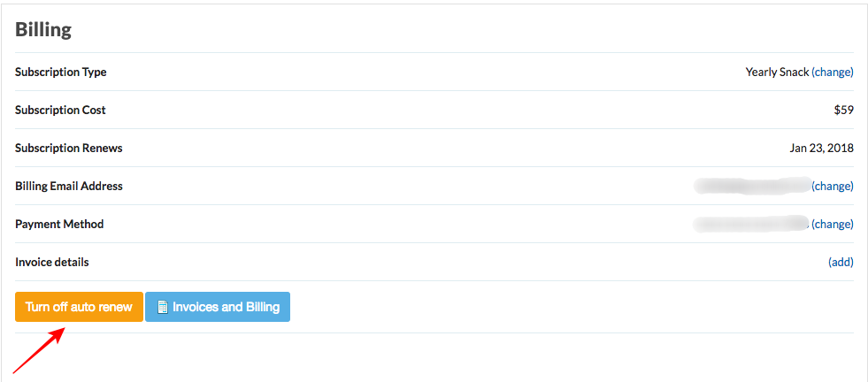Open Invoices and Billing
The height and width of the screenshot is (382, 868).
click(218, 307)
